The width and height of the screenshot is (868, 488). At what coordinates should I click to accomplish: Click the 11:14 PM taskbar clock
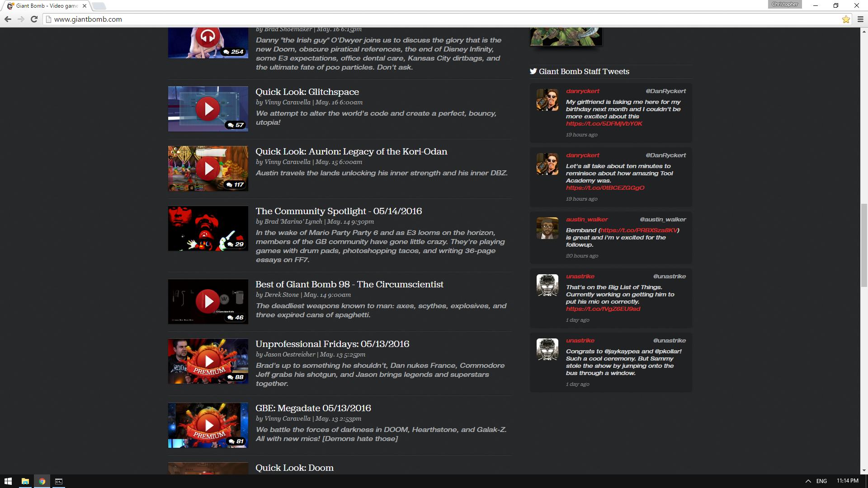[x=847, y=481]
